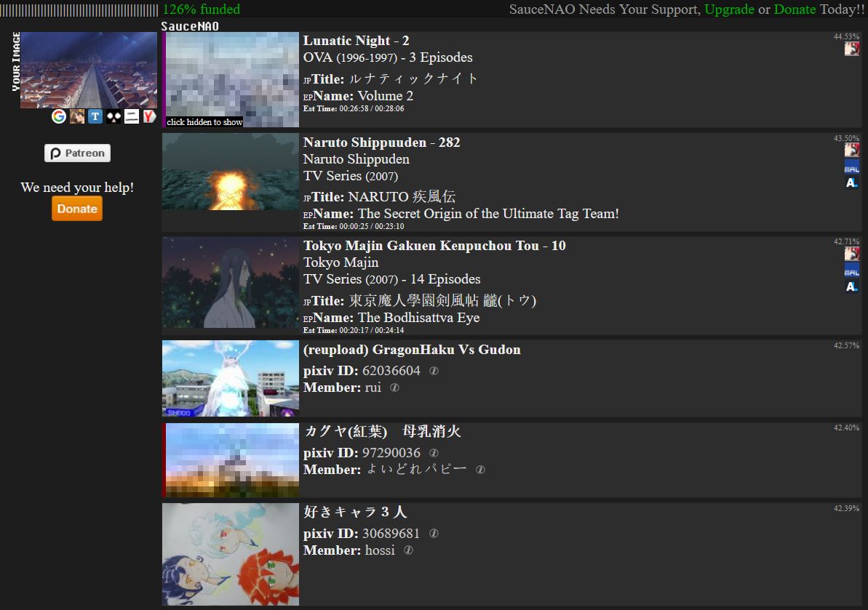Click the funding progress bar
This screenshot has height=610, width=868.
tap(79, 9)
